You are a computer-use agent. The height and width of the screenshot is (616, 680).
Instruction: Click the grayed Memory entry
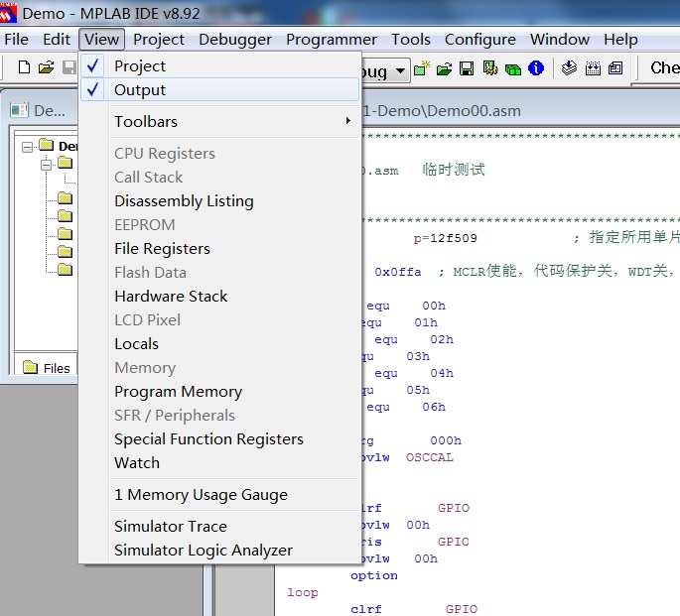[x=220, y=368]
